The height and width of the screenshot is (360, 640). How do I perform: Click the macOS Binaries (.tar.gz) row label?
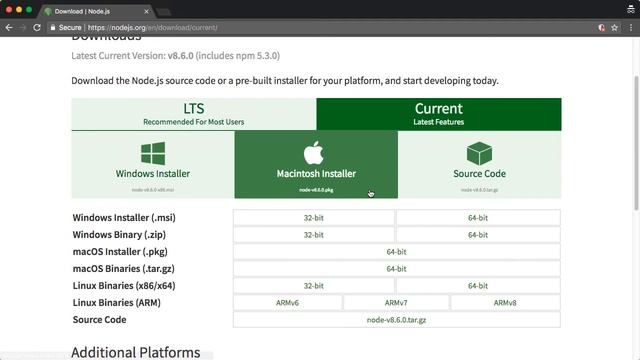pyautogui.click(x=124, y=269)
